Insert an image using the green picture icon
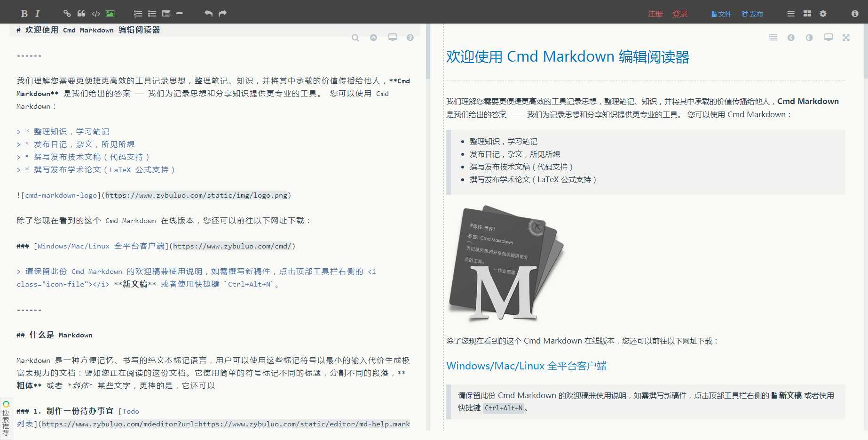The image size is (868, 440). point(110,14)
